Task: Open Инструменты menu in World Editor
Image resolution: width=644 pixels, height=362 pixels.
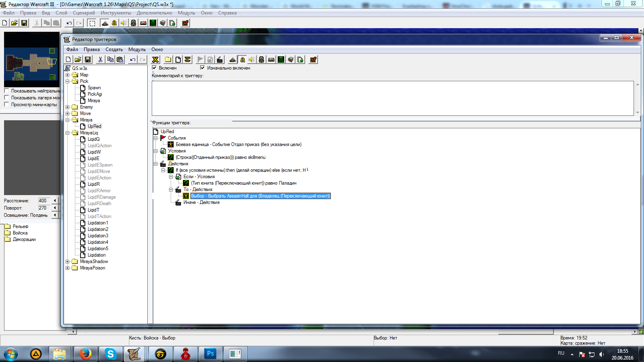Action: (x=116, y=13)
